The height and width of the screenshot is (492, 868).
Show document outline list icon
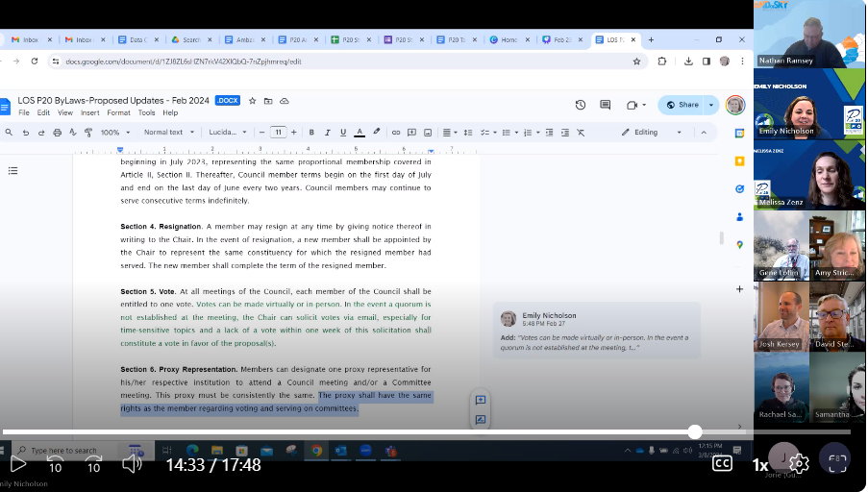(x=12, y=170)
